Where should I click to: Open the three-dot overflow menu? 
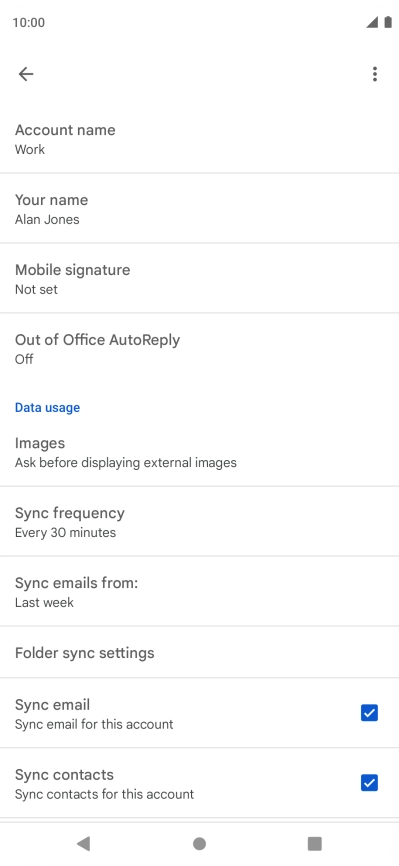tap(375, 74)
